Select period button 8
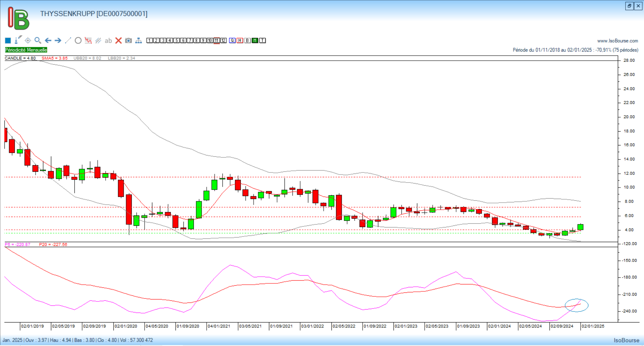 197,41
